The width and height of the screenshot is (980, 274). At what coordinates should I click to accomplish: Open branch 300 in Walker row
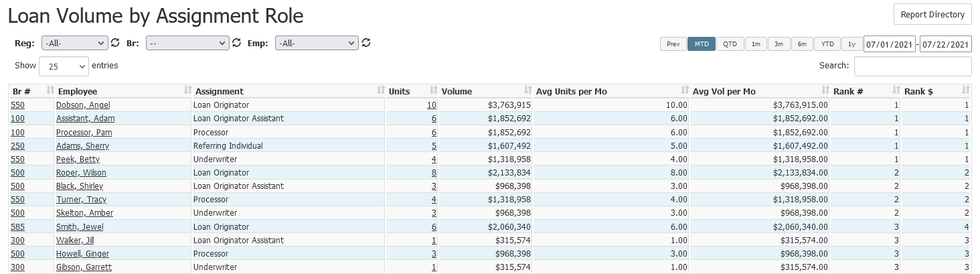(x=17, y=240)
